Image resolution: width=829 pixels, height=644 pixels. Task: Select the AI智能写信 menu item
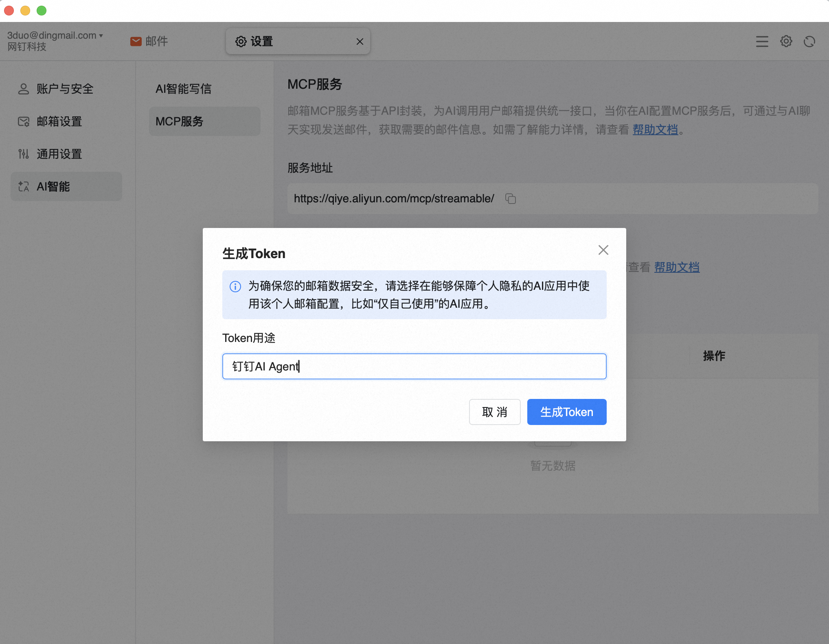point(183,89)
